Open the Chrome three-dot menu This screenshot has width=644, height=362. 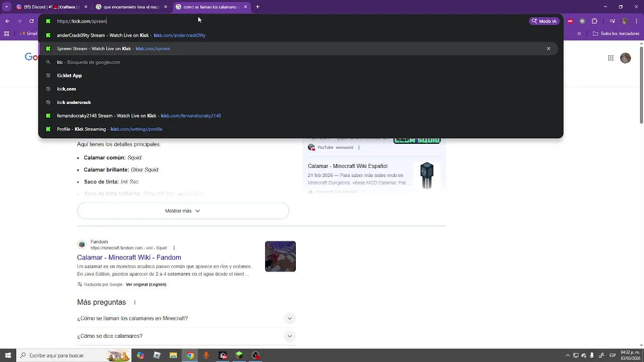point(637,21)
